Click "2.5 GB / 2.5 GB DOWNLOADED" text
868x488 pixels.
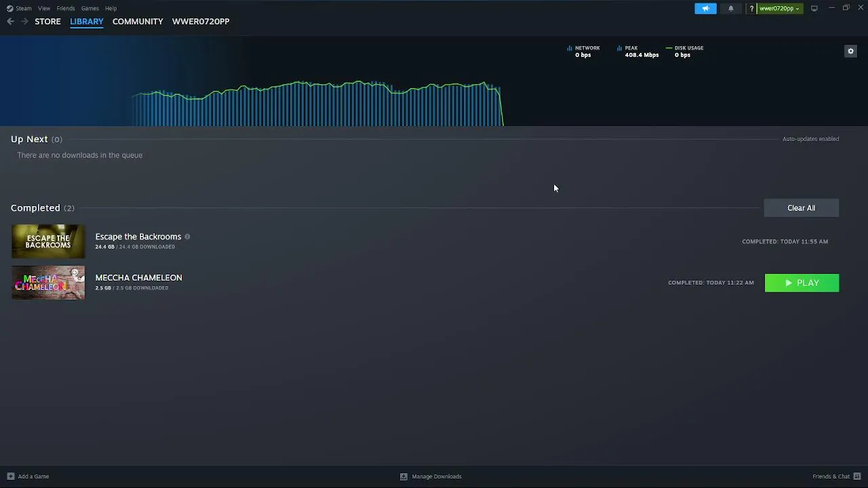point(132,288)
